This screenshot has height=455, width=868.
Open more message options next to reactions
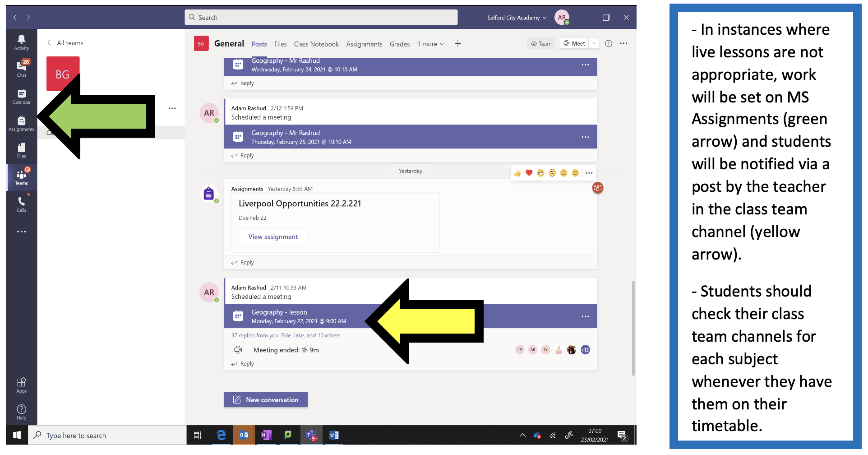coord(589,173)
